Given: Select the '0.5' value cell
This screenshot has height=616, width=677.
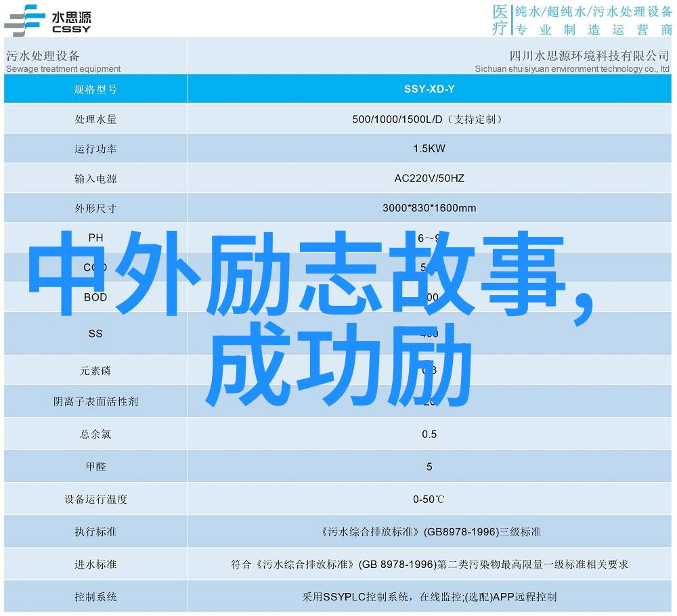Looking at the screenshot, I should point(429,434).
